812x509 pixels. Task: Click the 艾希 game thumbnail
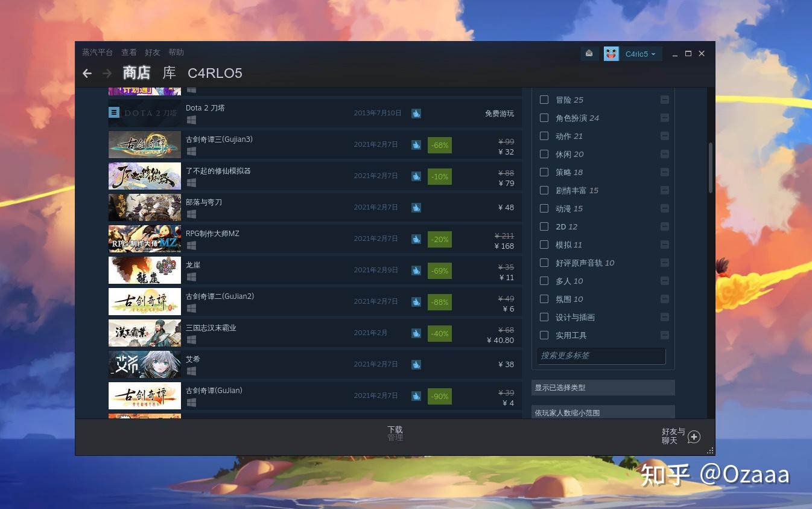pyautogui.click(x=145, y=365)
